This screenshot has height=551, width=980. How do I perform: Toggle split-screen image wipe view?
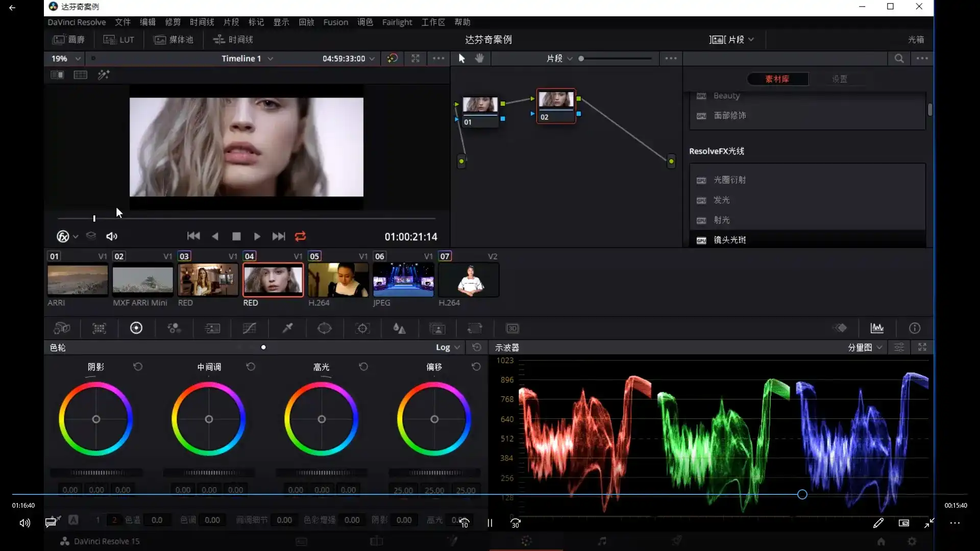pyautogui.click(x=57, y=75)
